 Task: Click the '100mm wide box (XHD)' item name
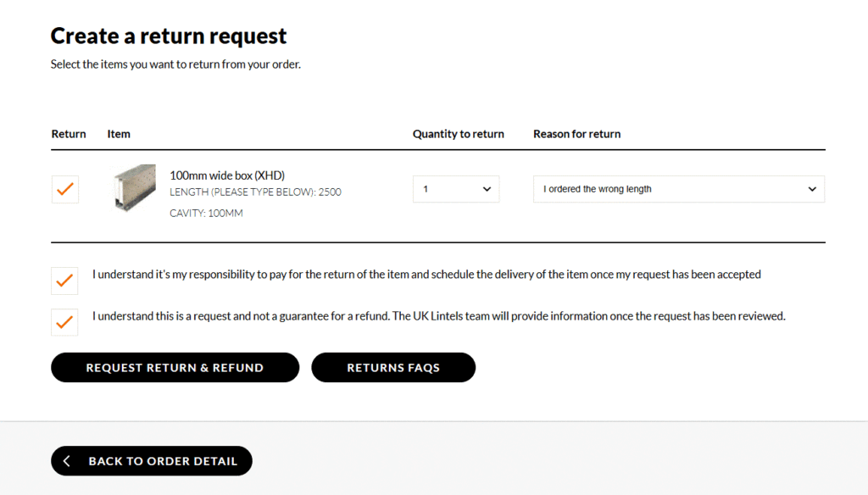point(227,175)
